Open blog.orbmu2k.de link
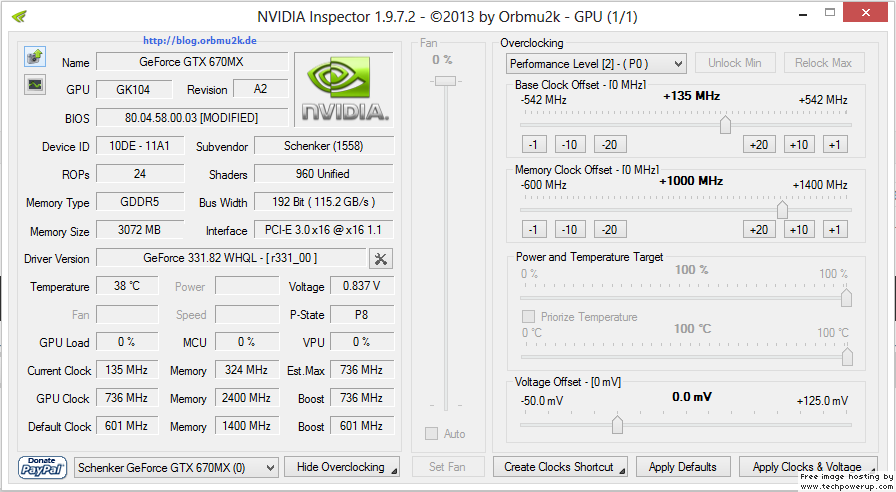Screen dimensions: 896x492 (199, 41)
